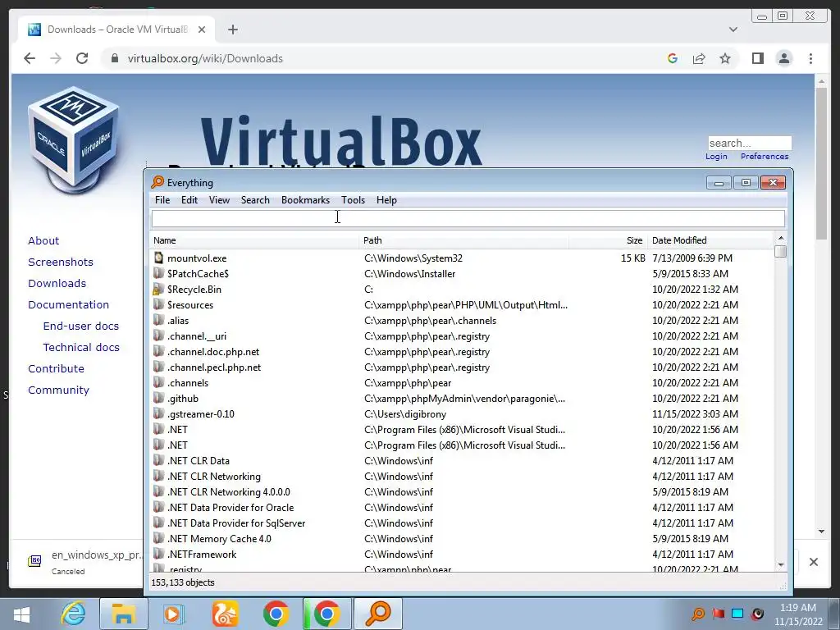This screenshot has height=630, width=840.
Task: Open Chrome three-dot menu
Action: pos(810,58)
